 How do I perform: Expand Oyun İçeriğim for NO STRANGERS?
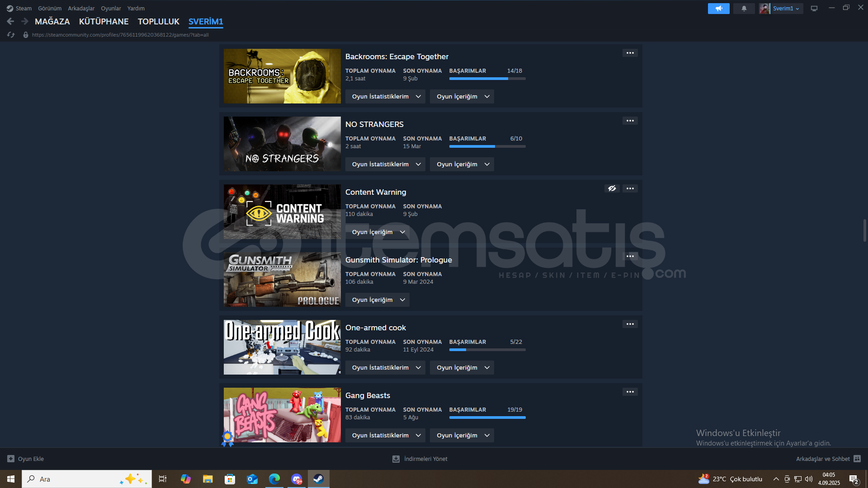462,164
